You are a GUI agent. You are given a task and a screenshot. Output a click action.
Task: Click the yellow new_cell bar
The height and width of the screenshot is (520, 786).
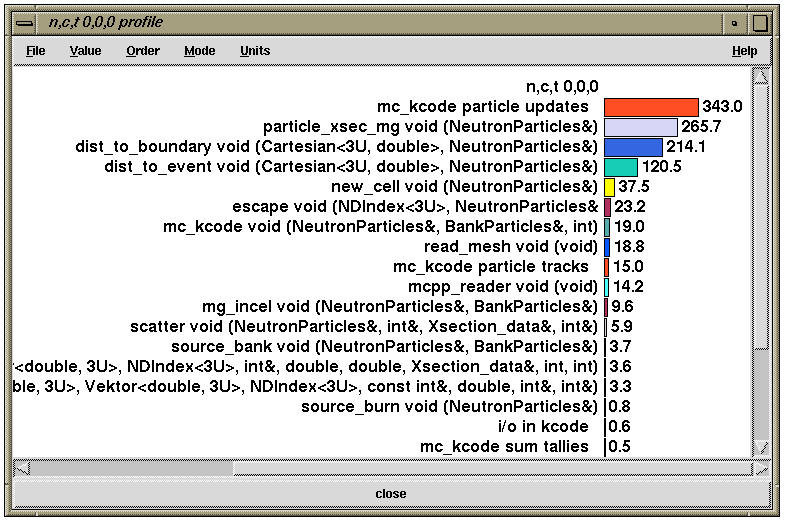pos(610,187)
